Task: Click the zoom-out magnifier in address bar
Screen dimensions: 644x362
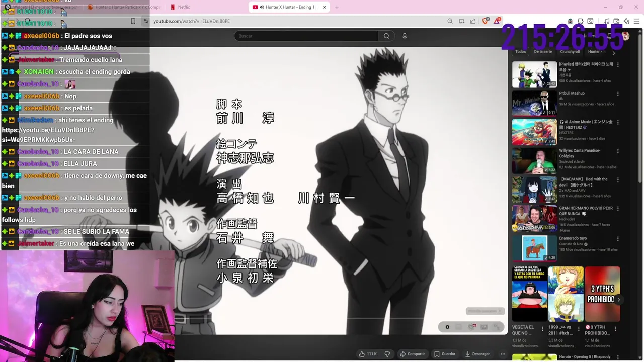Action: point(450,21)
